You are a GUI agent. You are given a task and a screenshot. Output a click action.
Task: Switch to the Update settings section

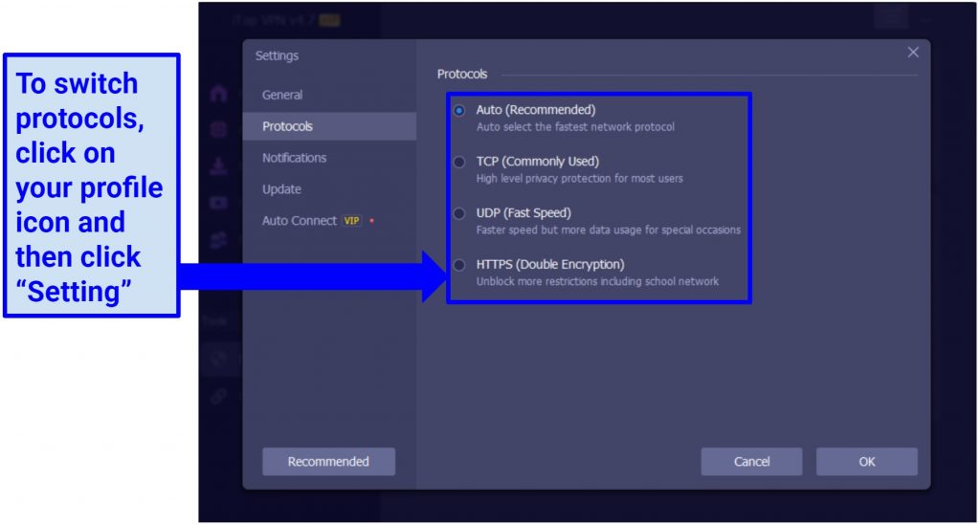pos(329,189)
